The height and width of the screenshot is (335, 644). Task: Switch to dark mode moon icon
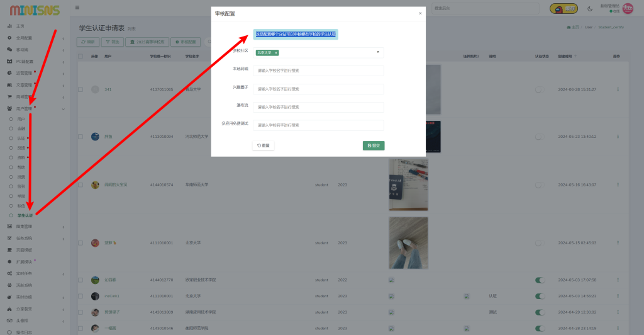pos(590,9)
